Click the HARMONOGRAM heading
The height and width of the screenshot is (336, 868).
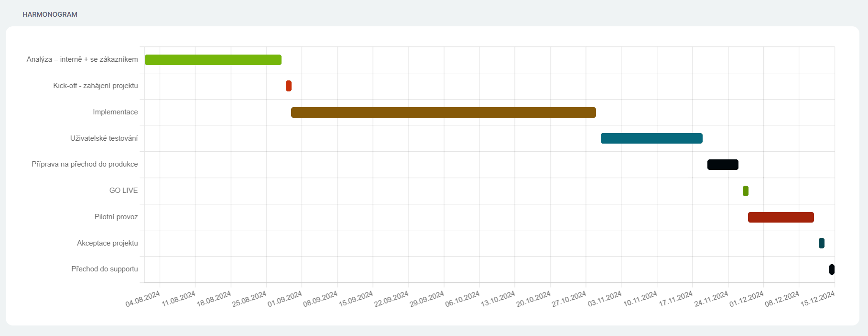[50, 14]
